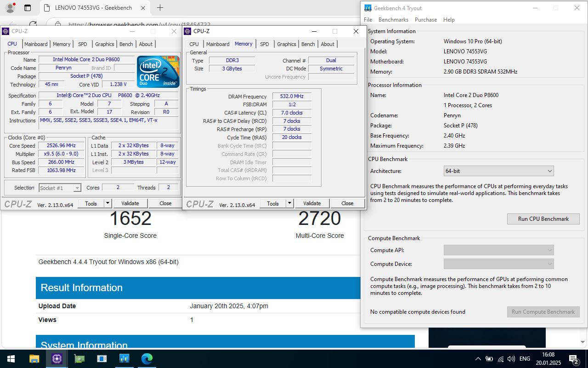Click Close button in Memory CPU-Z window
This screenshot has width=588, height=368.
(x=347, y=203)
